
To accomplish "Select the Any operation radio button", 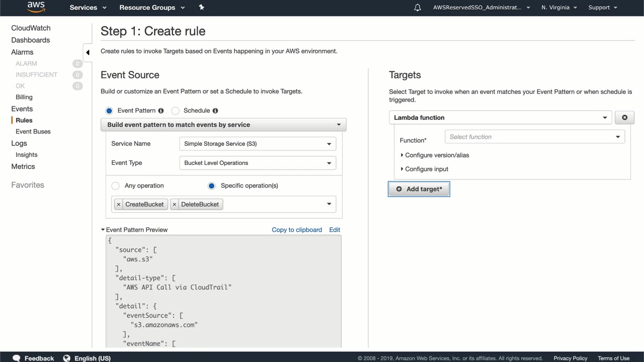I will click(116, 186).
